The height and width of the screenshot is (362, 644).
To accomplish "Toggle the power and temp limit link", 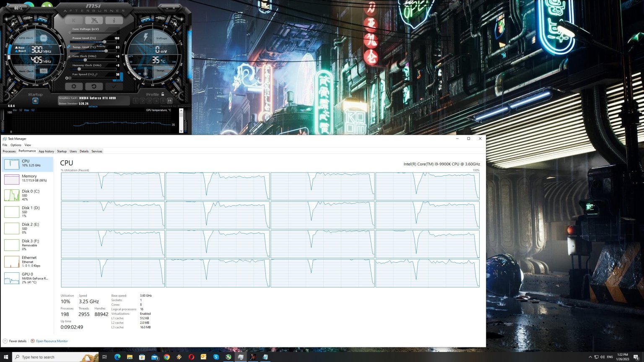I will (x=68, y=47).
